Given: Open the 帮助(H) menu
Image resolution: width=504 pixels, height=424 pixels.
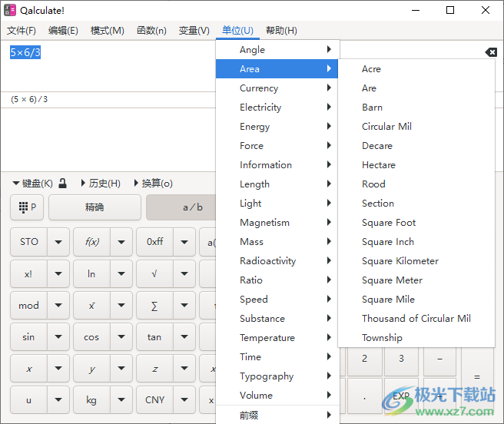Looking at the screenshot, I should click(x=281, y=31).
